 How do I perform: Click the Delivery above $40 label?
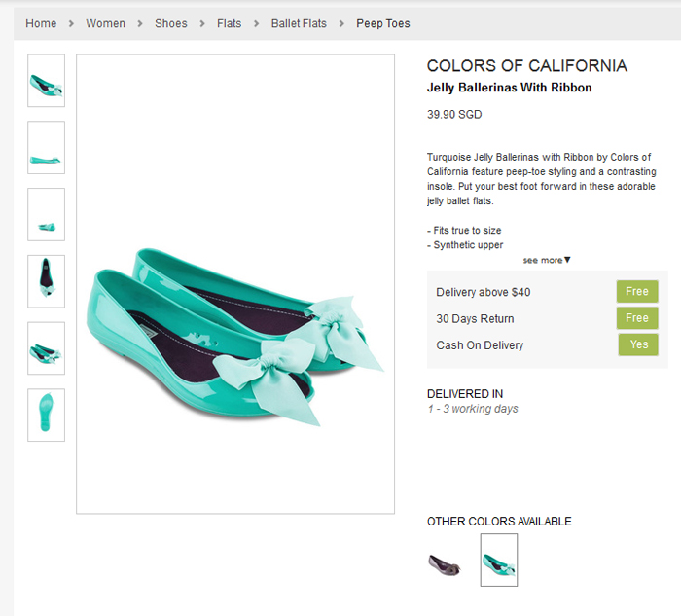(483, 292)
